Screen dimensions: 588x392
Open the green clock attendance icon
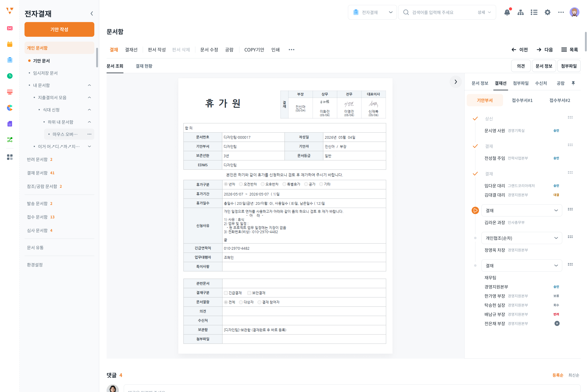[x=10, y=76]
